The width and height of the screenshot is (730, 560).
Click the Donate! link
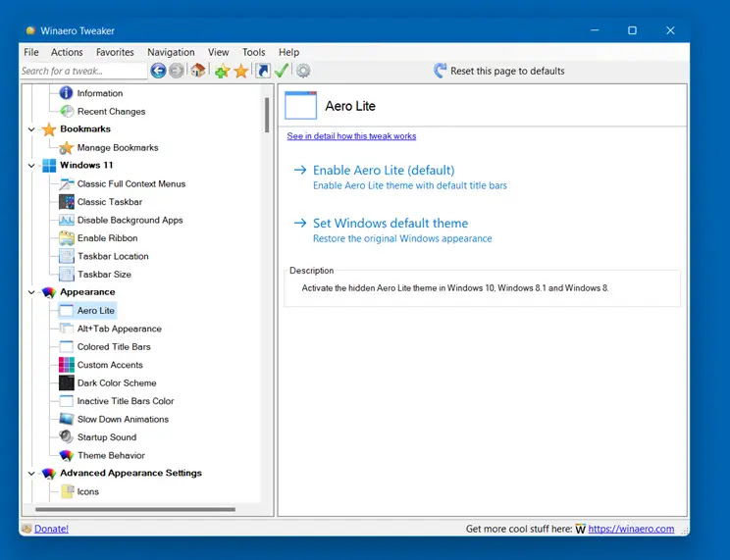pos(51,529)
